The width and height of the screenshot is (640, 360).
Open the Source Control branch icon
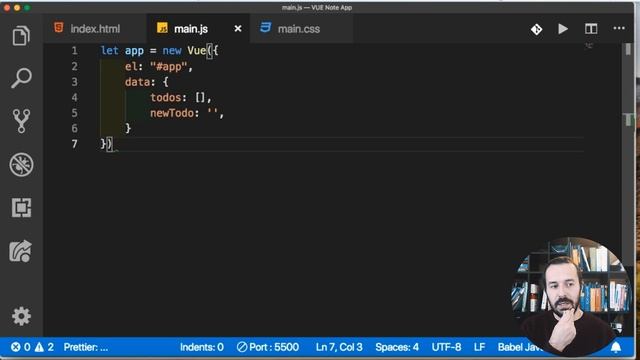tap(21, 121)
